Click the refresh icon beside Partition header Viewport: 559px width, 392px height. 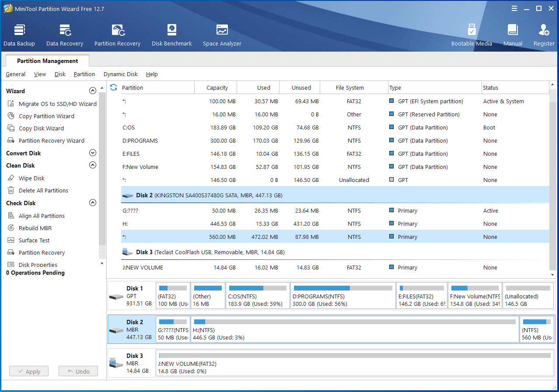point(114,87)
